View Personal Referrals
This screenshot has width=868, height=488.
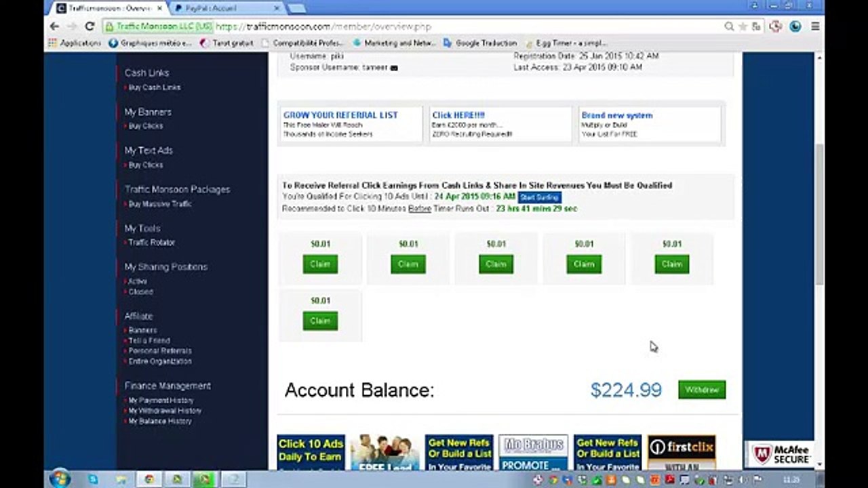pos(160,351)
